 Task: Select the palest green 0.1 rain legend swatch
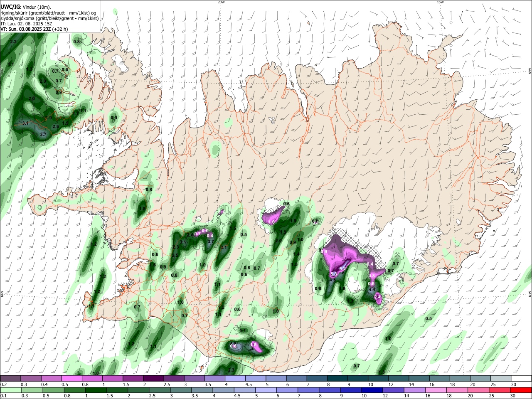(10, 390)
